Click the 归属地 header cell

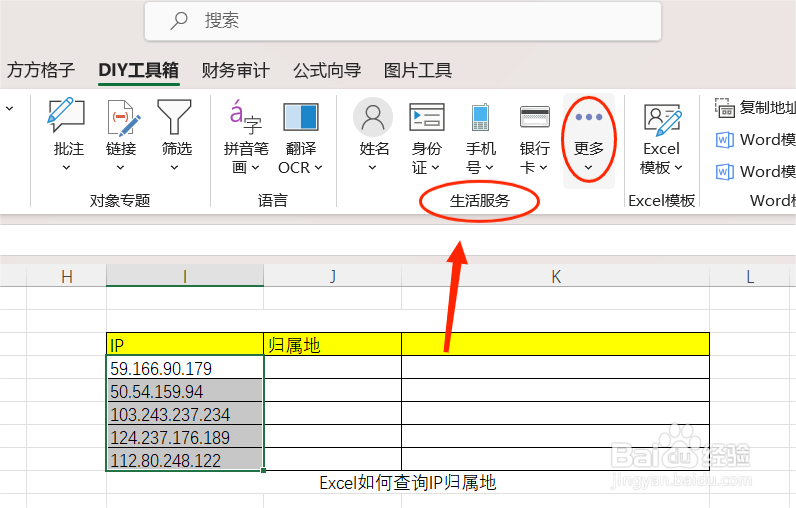pyautogui.click(x=333, y=345)
